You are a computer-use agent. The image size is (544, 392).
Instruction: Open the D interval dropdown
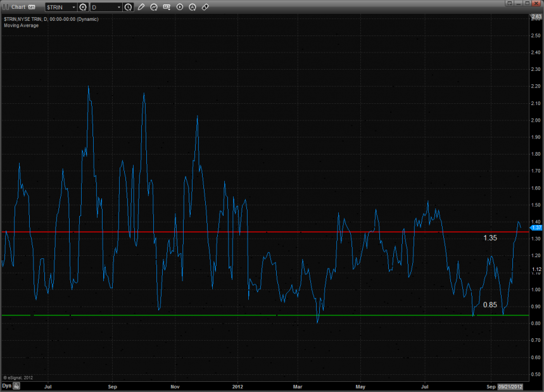pyautogui.click(x=106, y=7)
